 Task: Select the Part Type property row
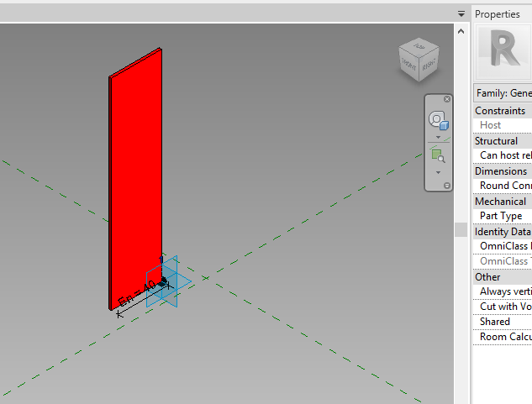pos(503,216)
